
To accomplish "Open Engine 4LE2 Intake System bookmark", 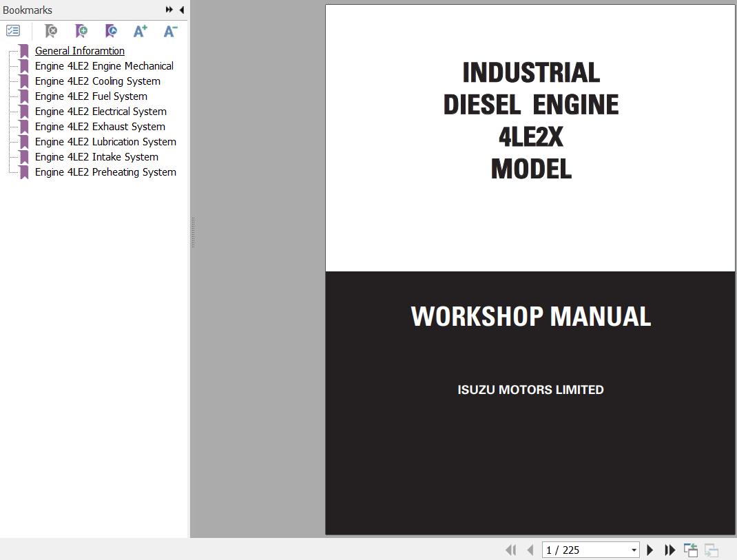I will 97,156.
